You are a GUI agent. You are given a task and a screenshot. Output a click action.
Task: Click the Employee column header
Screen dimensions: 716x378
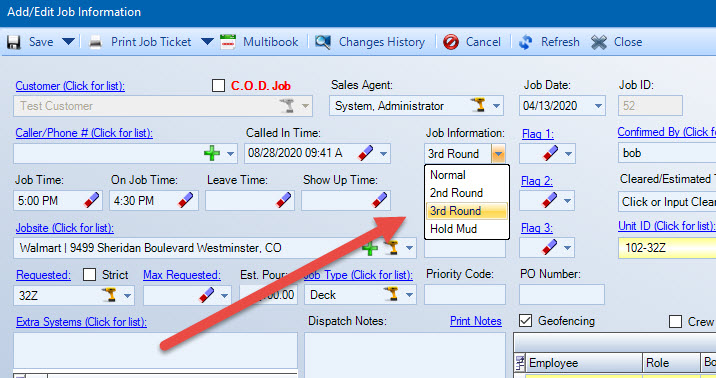pyautogui.click(x=584, y=363)
